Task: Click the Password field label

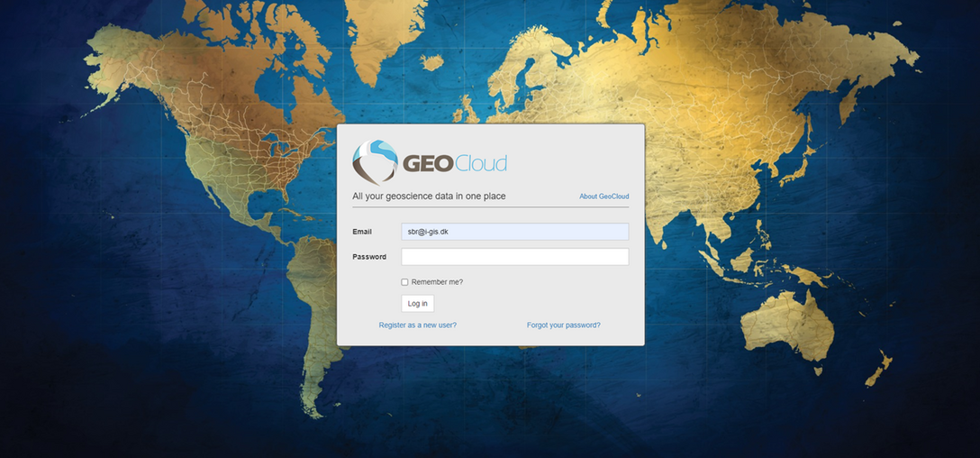Action: click(x=369, y=257)
